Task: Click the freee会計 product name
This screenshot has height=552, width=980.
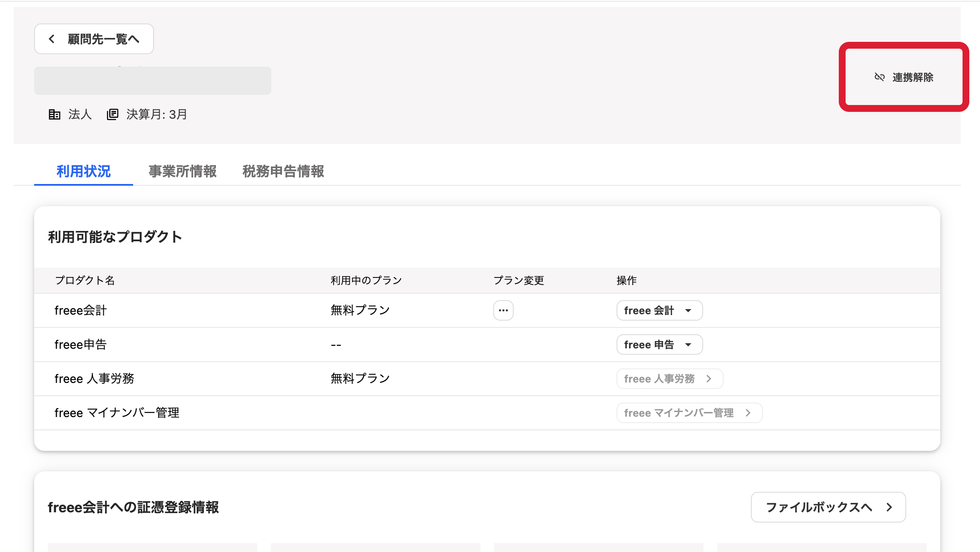Action: pos(81,310)
